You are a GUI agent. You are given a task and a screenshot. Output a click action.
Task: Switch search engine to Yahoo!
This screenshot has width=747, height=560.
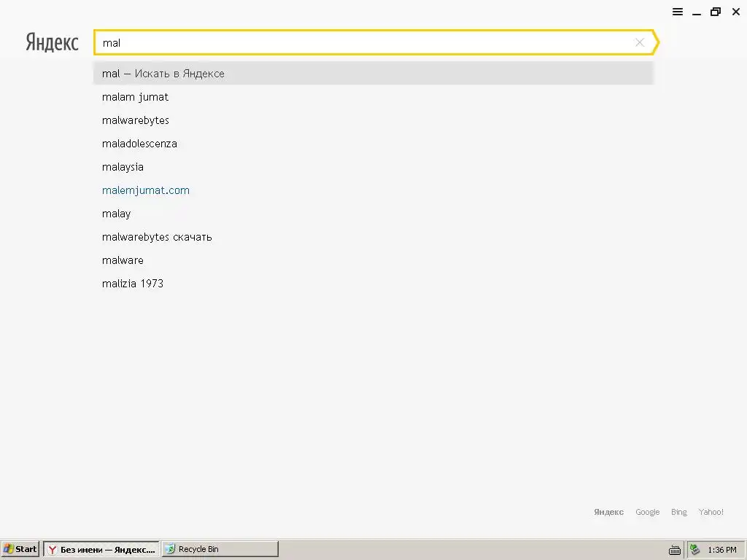pyautogui.click(x=711, y=512)
